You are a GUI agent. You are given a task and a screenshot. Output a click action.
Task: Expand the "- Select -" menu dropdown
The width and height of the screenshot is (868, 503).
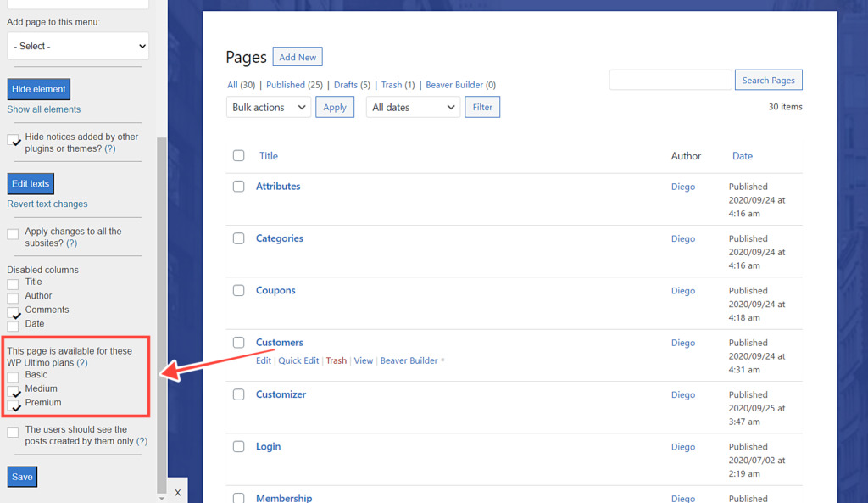coord(77,46)
